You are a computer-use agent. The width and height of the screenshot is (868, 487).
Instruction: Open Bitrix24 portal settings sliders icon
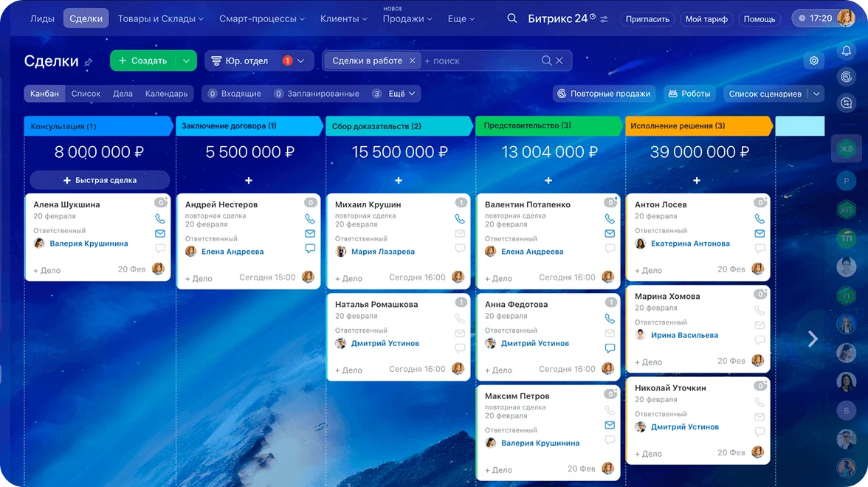tap(604, 19)
